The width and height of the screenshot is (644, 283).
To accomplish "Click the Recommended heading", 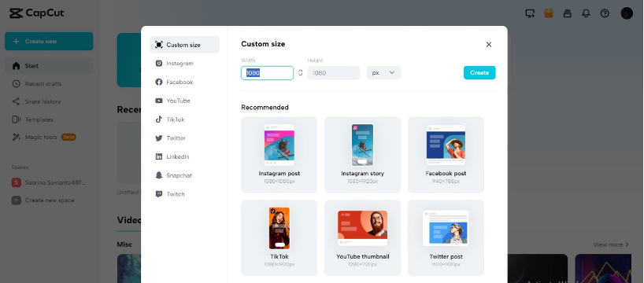I will [265, 108].
